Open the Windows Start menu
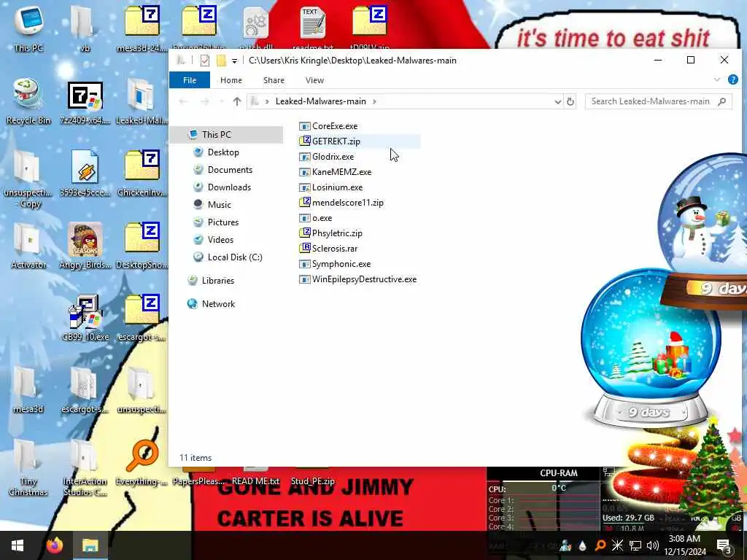 [x=18, y=545]
